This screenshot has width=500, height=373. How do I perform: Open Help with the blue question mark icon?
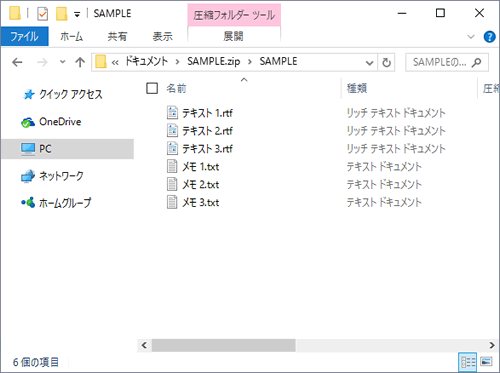(489, 36)
